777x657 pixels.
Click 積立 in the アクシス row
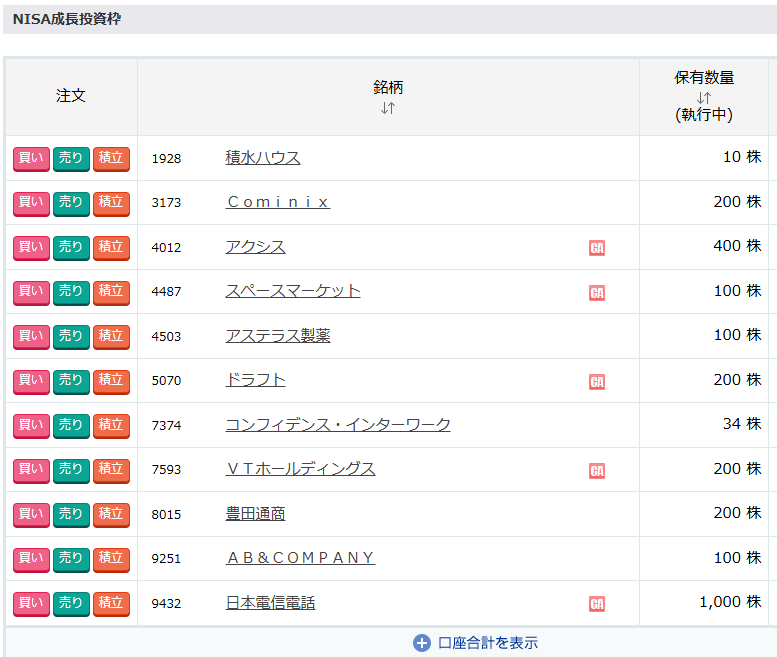(111, 248)
